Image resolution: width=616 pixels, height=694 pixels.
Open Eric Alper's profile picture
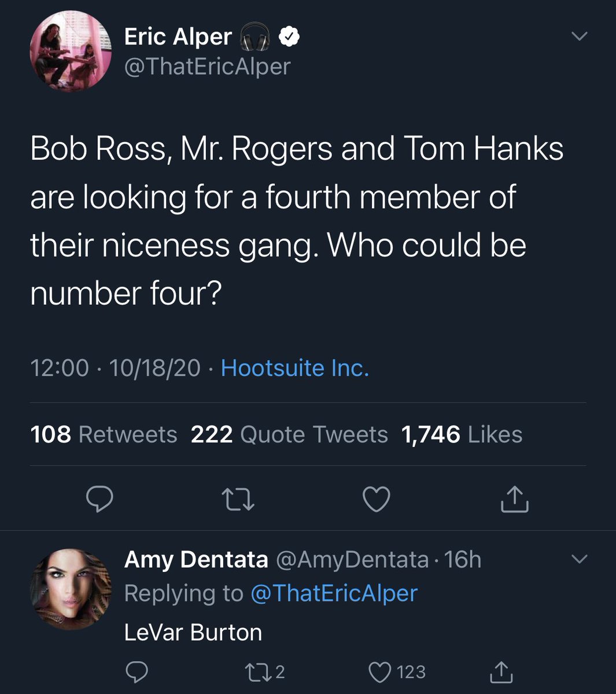click(x=70, y=52)
